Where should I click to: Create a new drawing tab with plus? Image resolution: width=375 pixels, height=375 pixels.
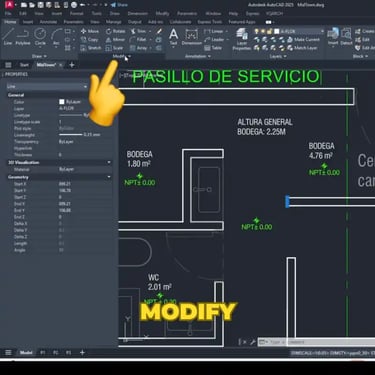click(72, 65)
